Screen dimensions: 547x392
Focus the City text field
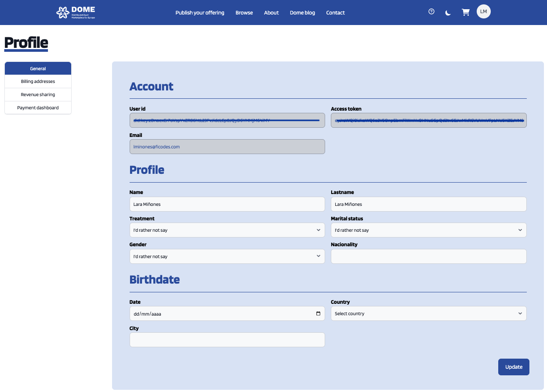227,340
